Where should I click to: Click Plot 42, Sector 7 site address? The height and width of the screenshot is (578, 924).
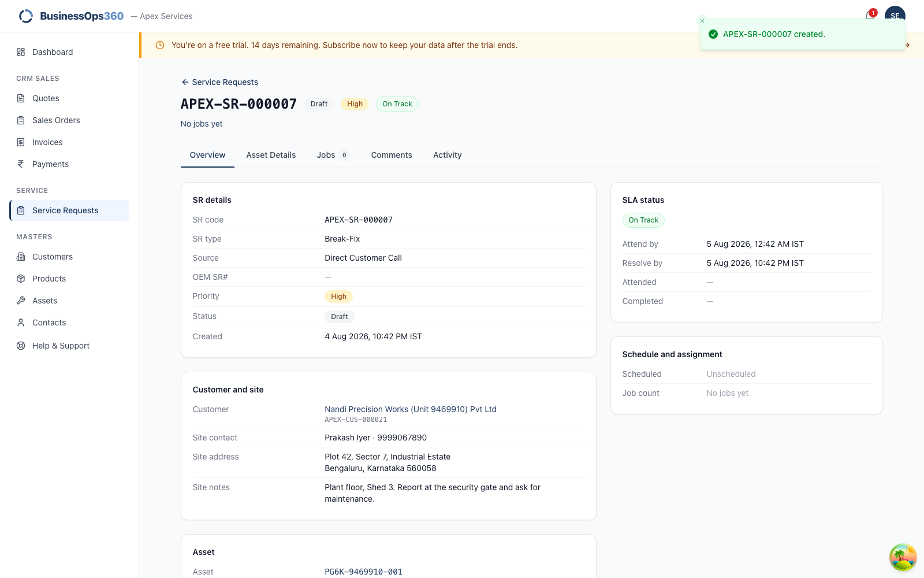388,462
